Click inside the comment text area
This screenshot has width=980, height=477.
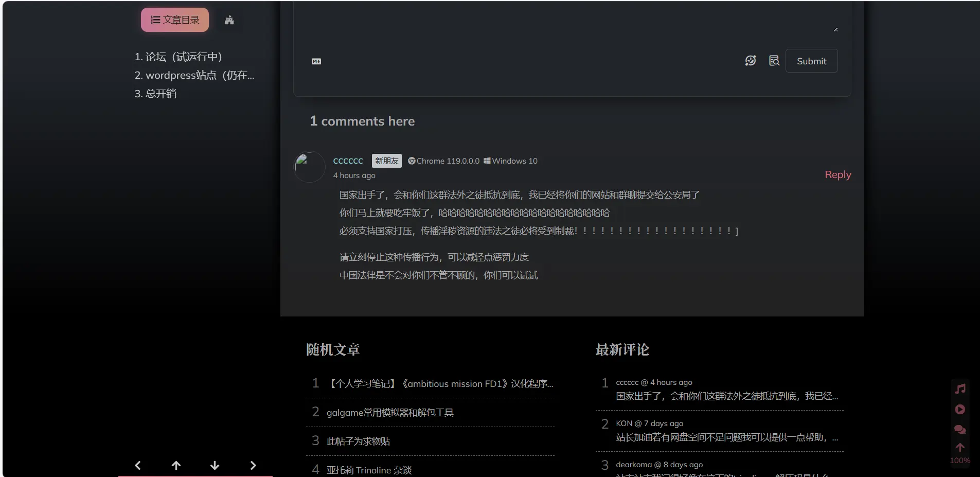[x=572, y=18]
